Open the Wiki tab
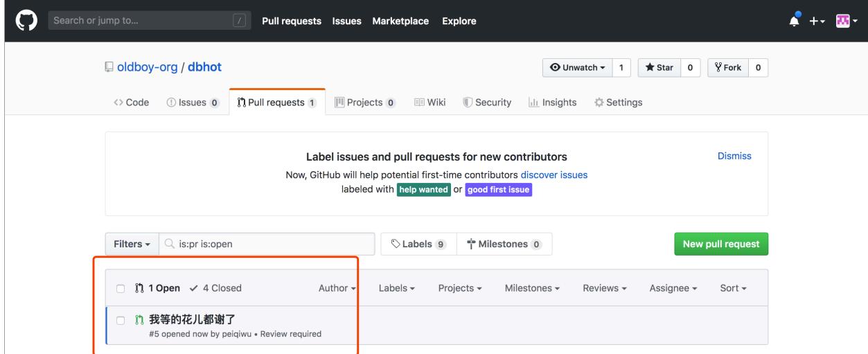This screenshot has height=354, width=868. pyautogui.click(x=429, y=103)
